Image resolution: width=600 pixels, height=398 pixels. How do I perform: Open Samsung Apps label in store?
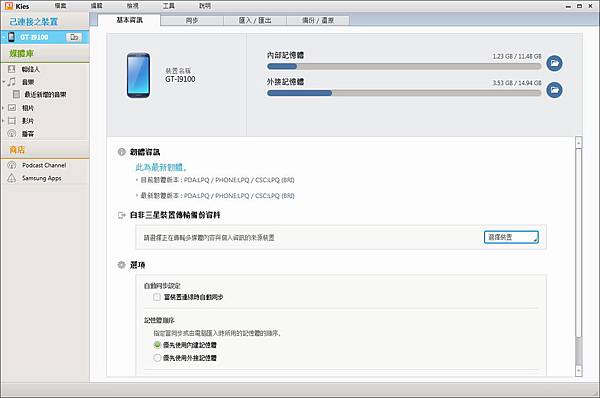click(41, 178)
